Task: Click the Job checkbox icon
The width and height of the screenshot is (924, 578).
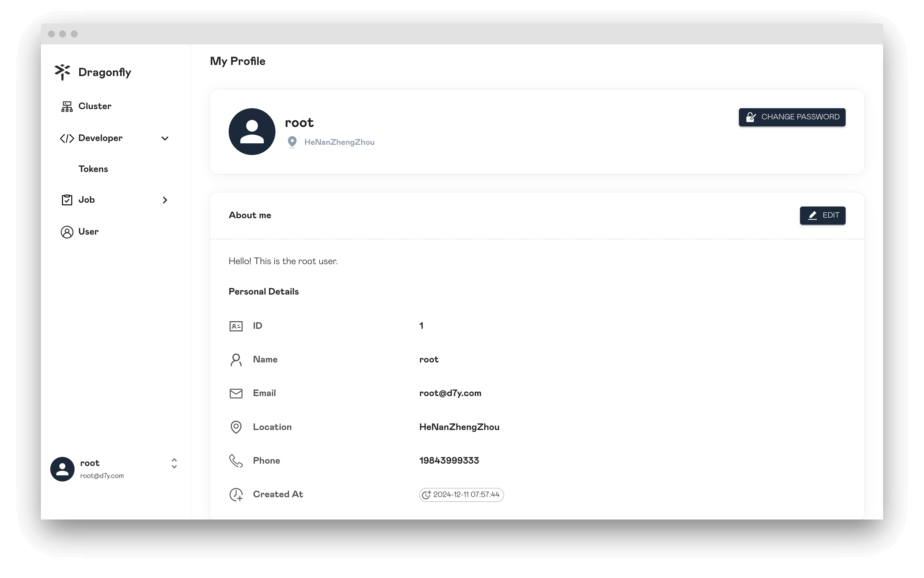Action: 67,200
